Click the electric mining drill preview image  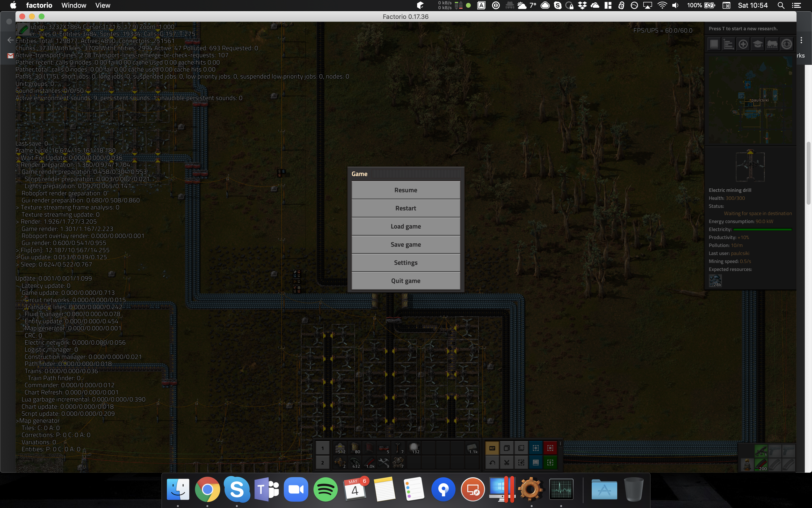tap(750, 166)
